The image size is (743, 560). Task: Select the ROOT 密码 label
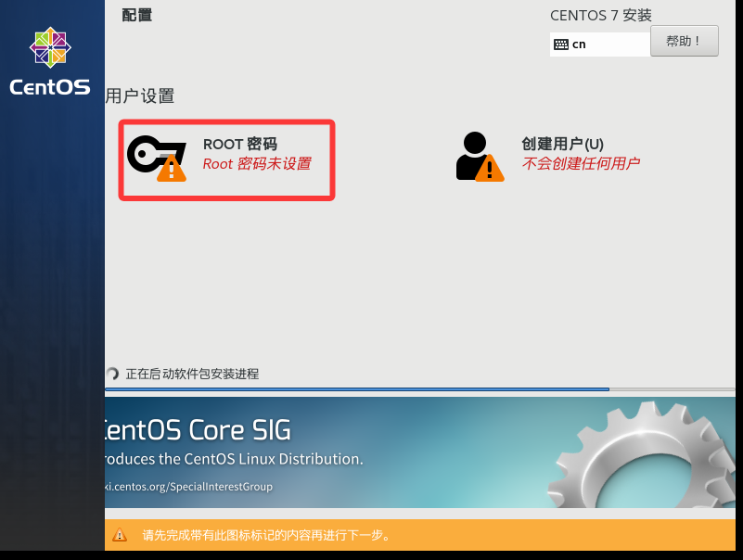click(x=239, y=144)
